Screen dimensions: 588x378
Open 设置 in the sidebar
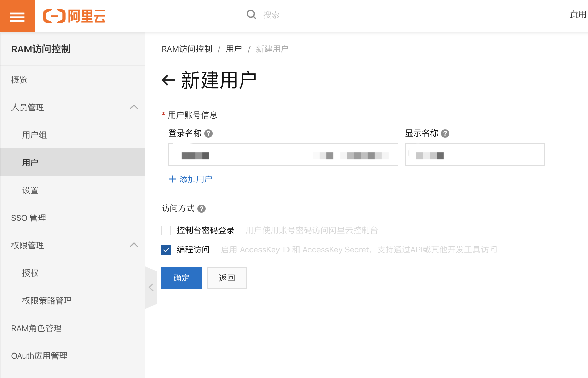(x=72, y=190)
